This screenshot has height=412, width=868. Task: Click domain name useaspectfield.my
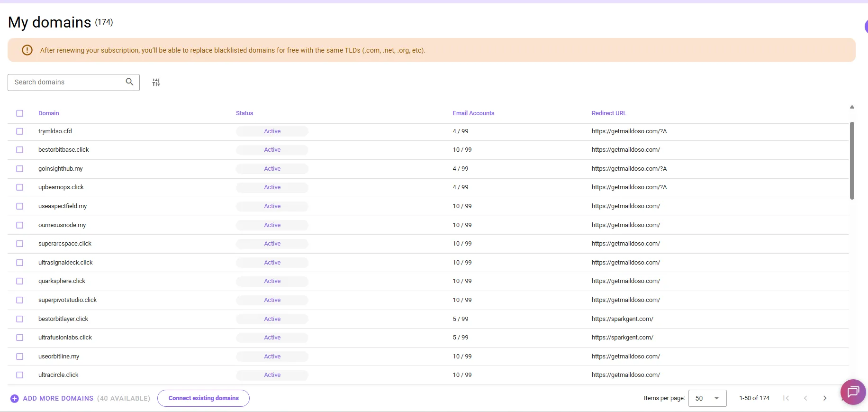(x=63, y=206)
